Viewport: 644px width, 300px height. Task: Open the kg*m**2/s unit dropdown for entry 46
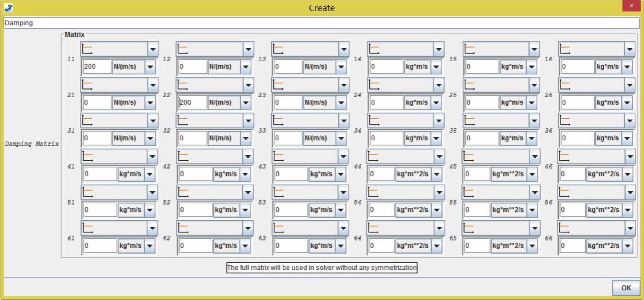(628, 175)
